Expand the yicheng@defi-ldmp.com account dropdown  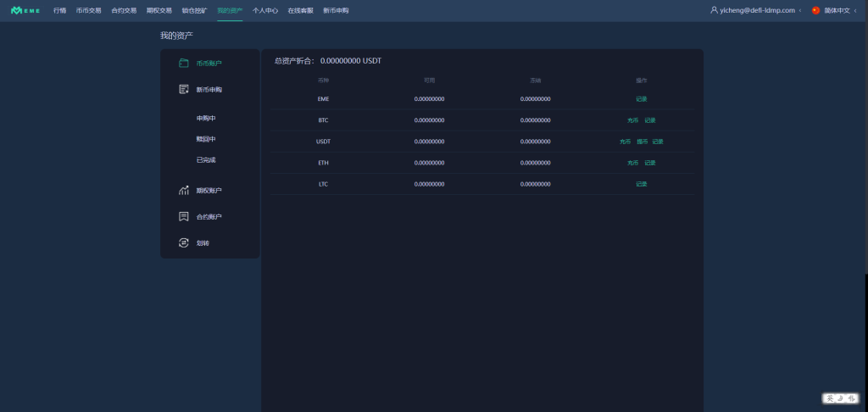[x=757, y=10]
